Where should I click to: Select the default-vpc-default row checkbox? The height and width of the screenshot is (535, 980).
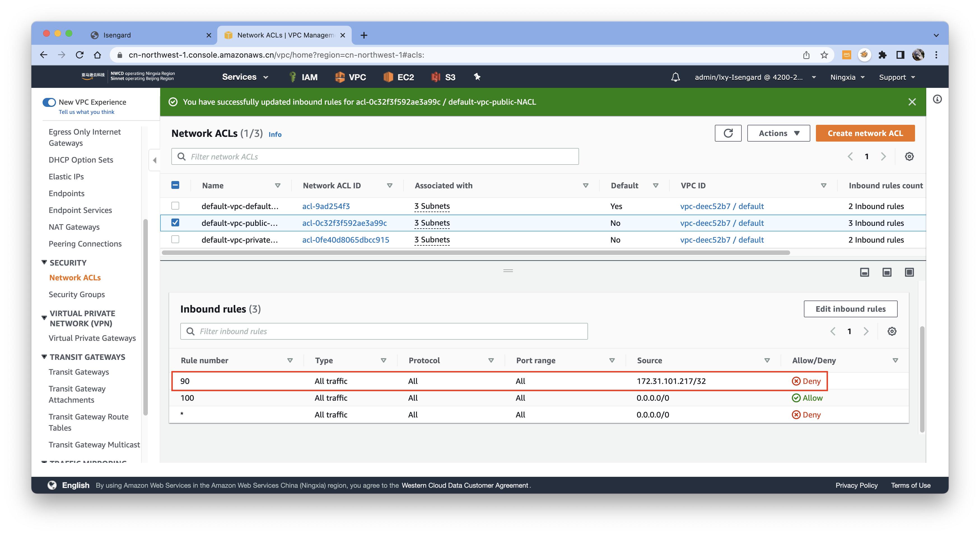coord(175,206)
